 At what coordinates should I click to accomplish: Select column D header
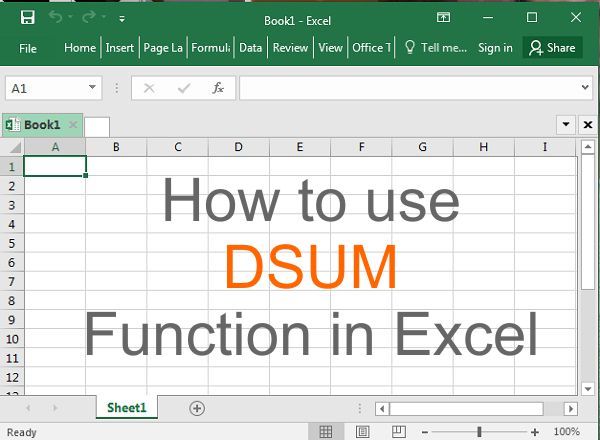238,147
